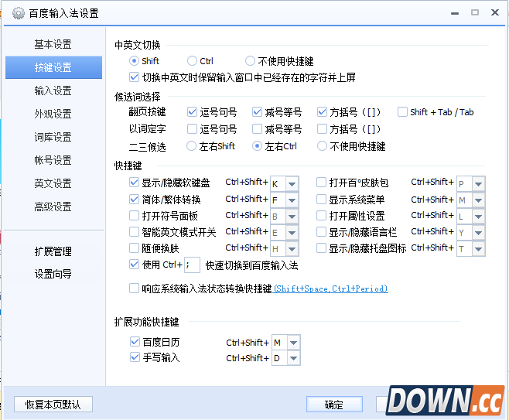The width and height of the screenshot is (509, 420).
Task: Select 按键设置 tab
Action: (53, 67)
